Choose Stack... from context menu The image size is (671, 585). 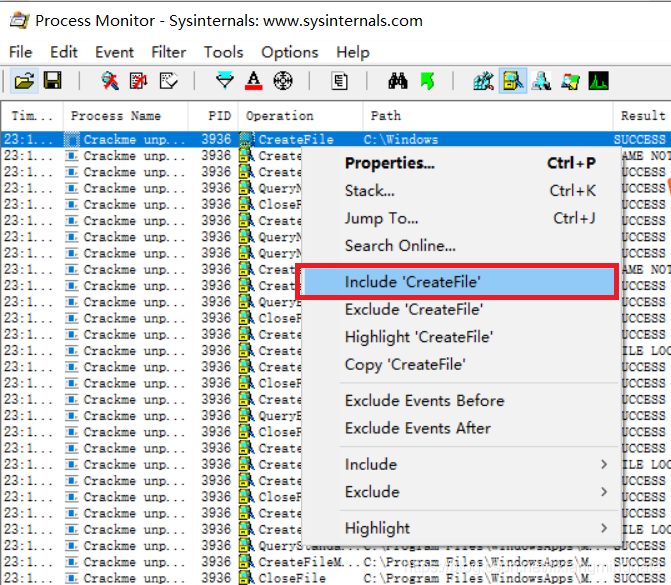460,190
